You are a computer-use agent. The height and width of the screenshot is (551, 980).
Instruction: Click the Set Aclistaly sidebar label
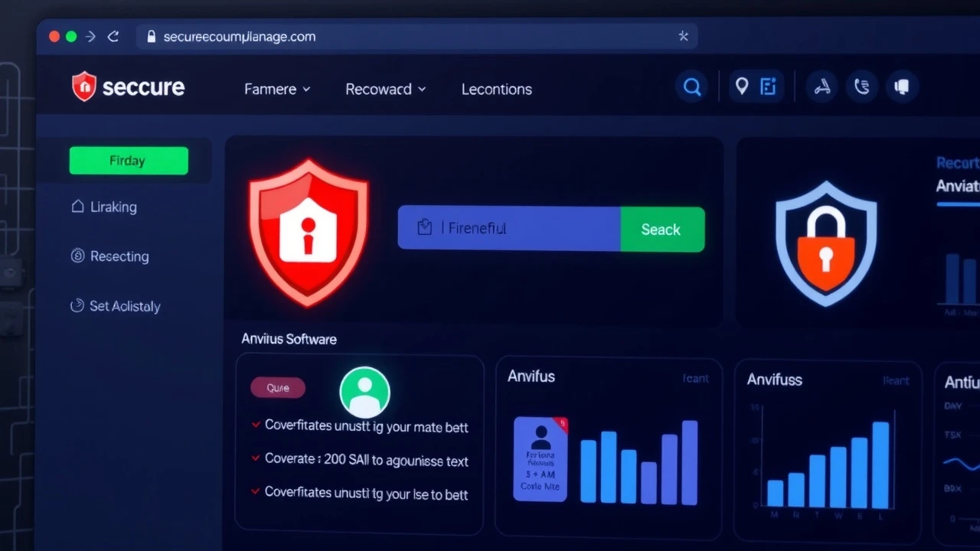pos(125,306)
